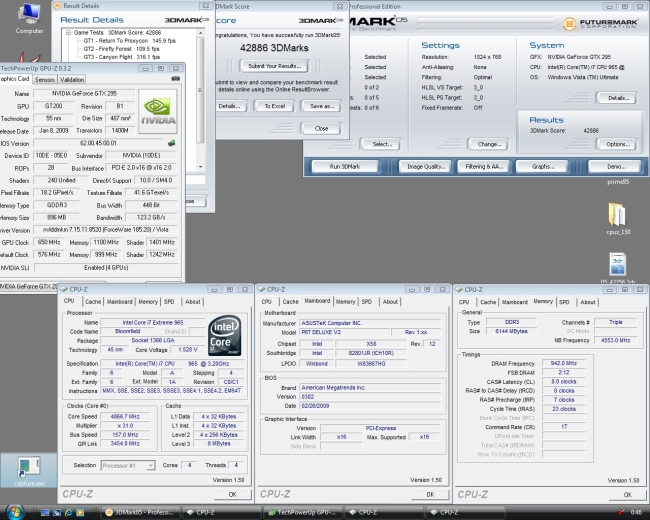The image size is (650, 520).
Task: Click the NVIDIA logo in GPU-Z
Action: (158, 111)
